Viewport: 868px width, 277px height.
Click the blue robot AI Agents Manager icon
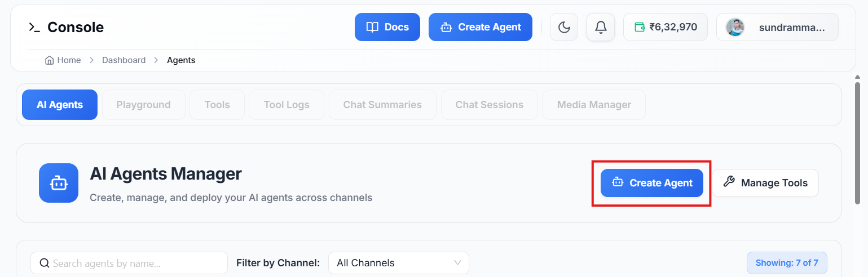pyautogui.click(x=59, y=183)
